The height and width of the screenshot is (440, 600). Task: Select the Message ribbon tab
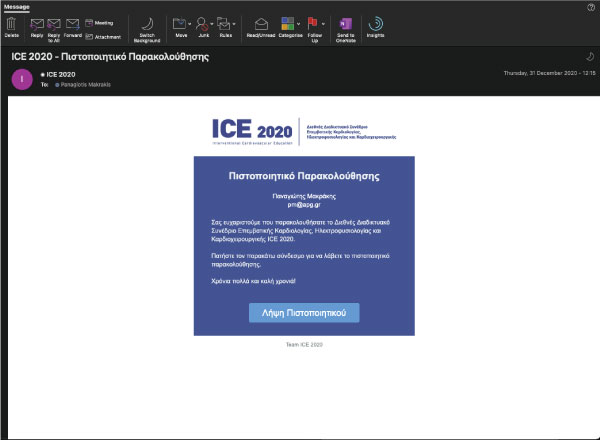(16, 7)
